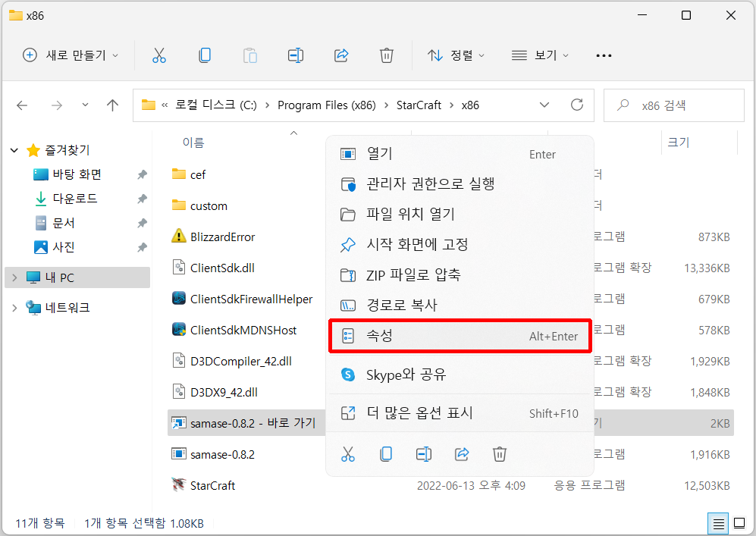Open 바탕 화면 in the sidebar

[77, 174]
